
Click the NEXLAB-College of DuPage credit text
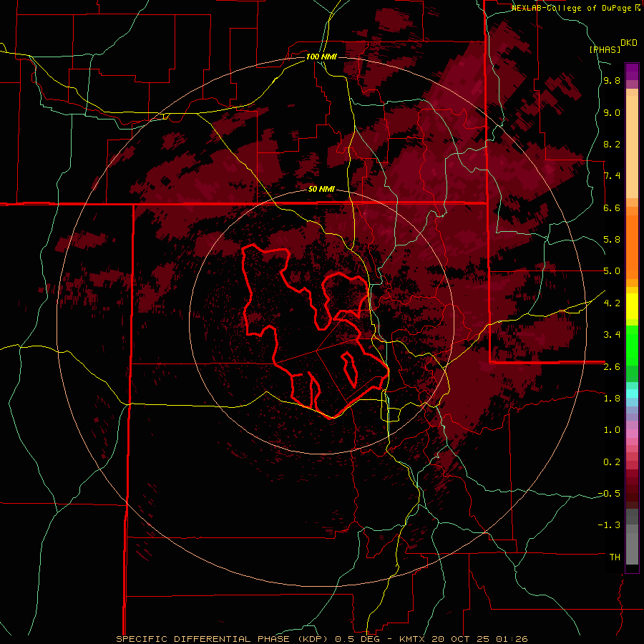point(572,8)
